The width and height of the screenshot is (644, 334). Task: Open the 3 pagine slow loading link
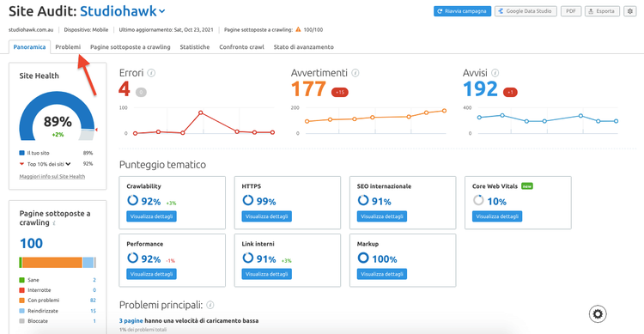pyautogui.click(x=131, y=321)
